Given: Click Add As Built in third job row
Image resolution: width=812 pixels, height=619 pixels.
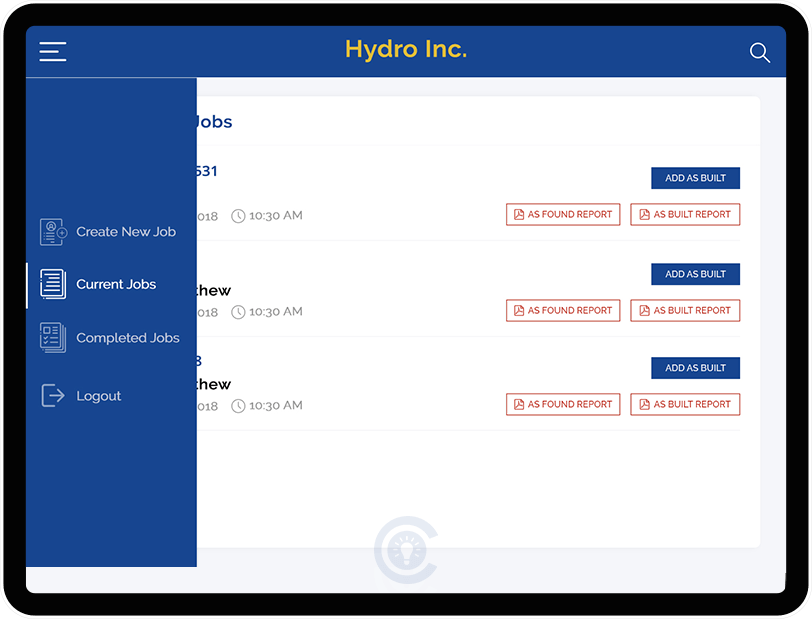Looking at the screenshot, I should 695,368.
